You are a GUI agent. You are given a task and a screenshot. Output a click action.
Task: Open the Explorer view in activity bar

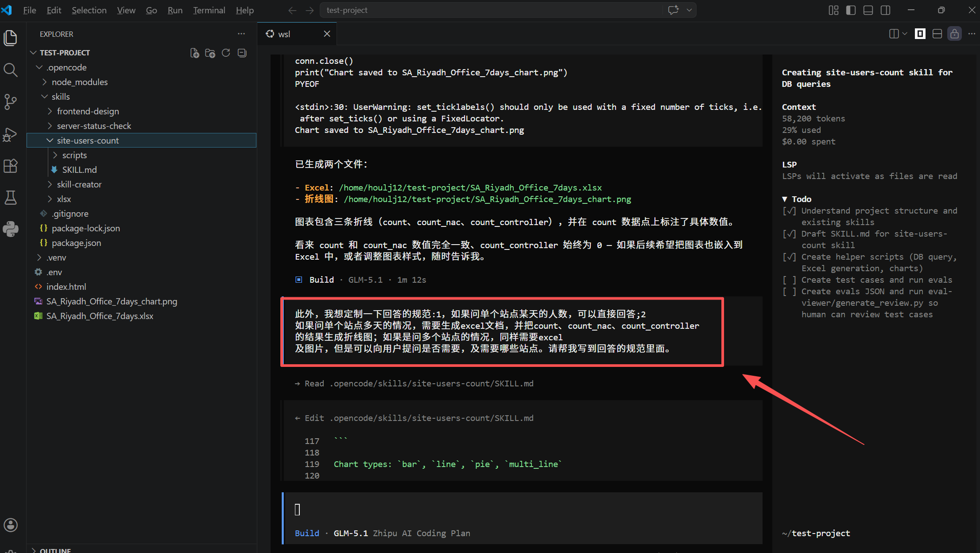click(x=11, y=38)
